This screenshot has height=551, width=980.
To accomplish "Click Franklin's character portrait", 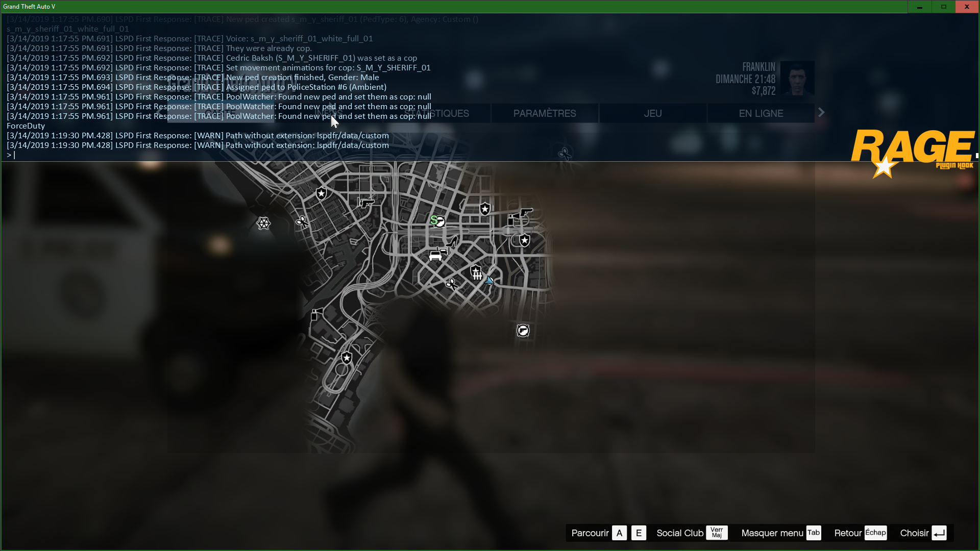I will [797, 78].
